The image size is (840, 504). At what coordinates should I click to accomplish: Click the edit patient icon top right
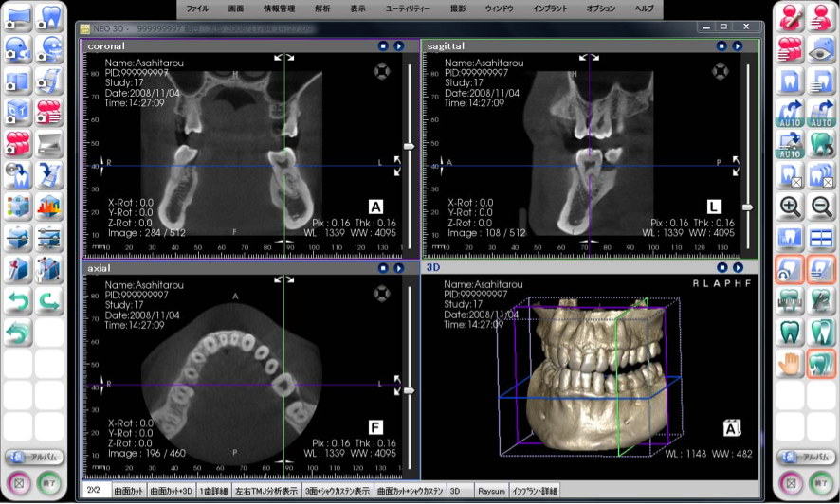point(790,18)
